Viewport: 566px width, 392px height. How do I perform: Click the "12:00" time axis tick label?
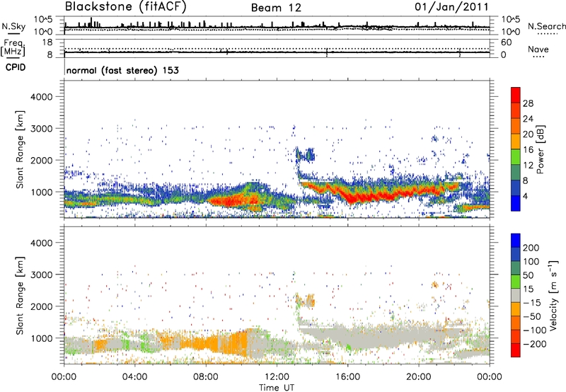coord(277,377)
